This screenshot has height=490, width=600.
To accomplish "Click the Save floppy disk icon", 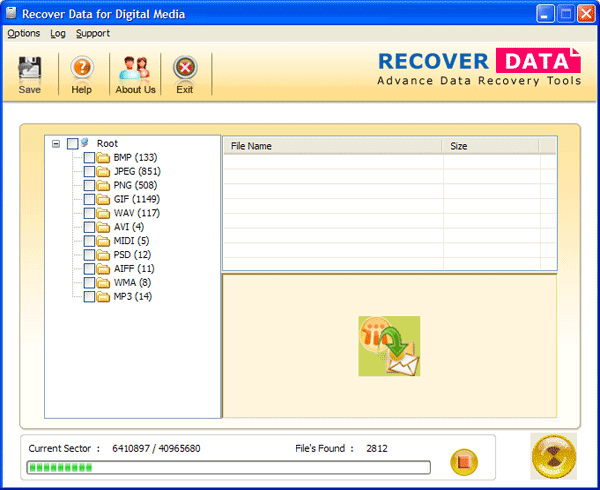I will [x=30, y=68].
